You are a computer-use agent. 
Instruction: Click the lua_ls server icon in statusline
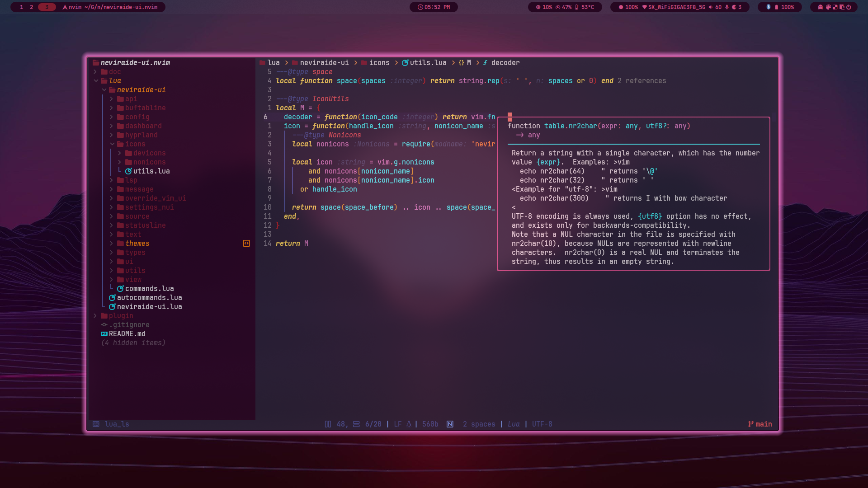click(96, 424)
